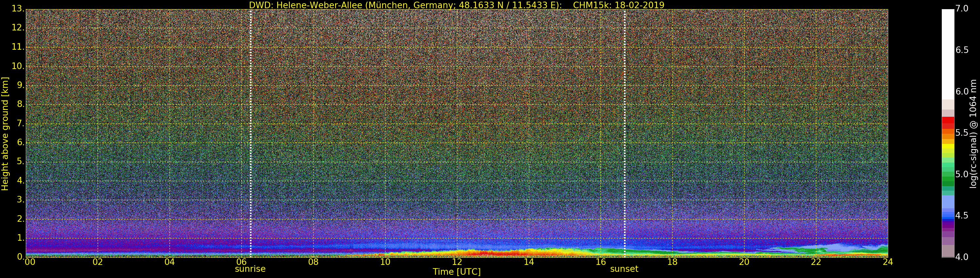980x278 pixels.
Task: Click the 'Time [UTC]' axis label
Action: 457,272
